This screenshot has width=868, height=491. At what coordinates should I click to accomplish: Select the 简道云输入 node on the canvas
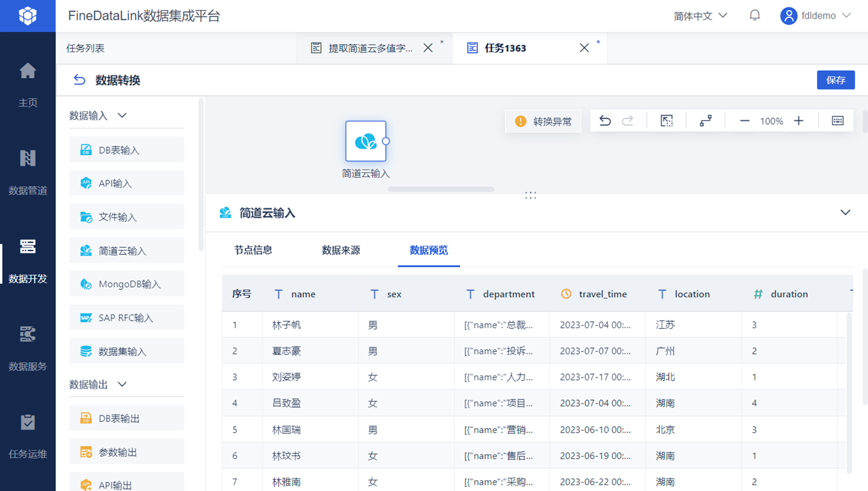366,141
